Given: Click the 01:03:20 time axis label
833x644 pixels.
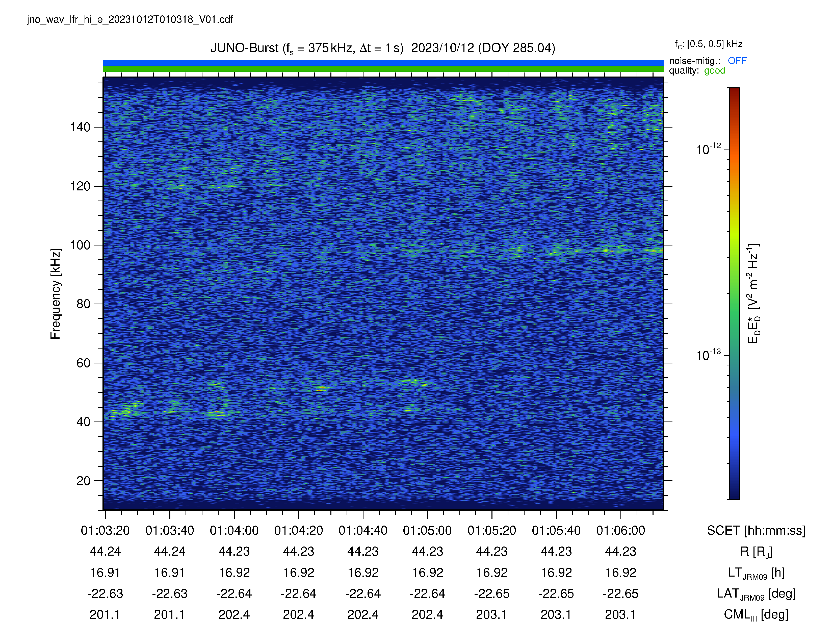Looking at the screenshot, I should (x=105, y=530).
